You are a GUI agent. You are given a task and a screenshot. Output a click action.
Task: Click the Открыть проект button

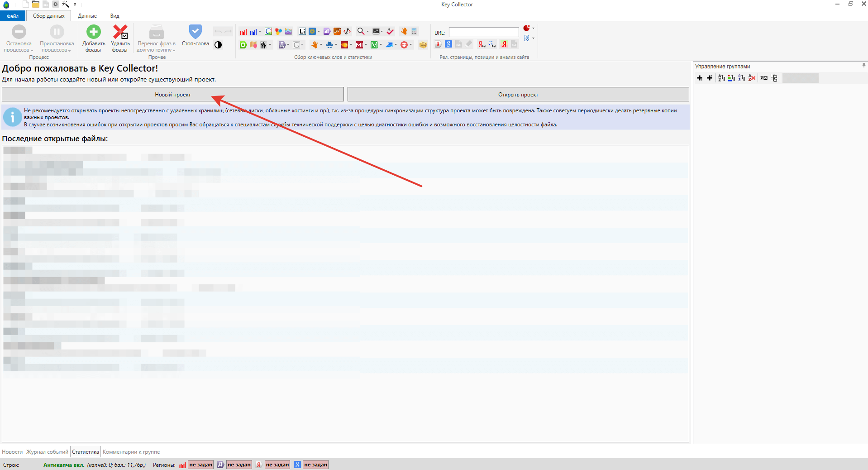[518, 94]
